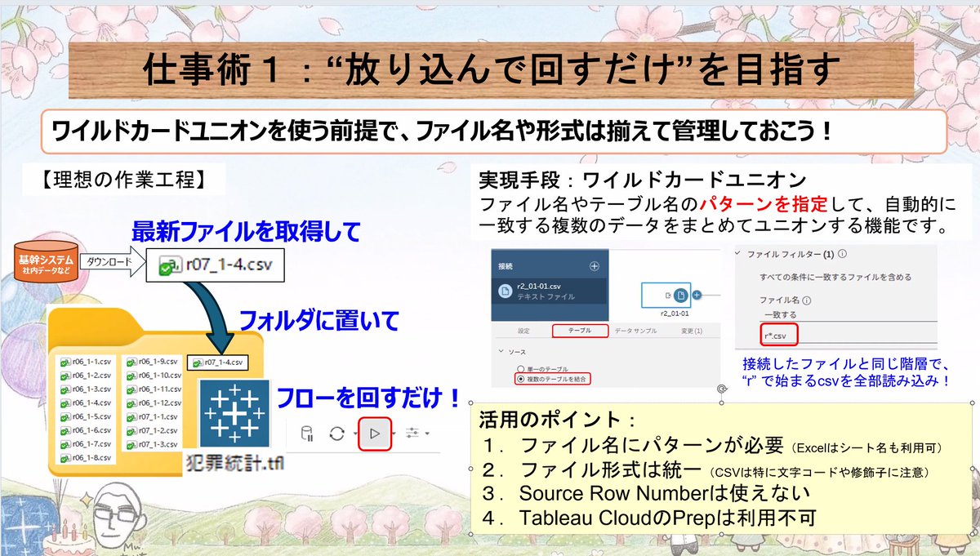
Task: Open the Tableau Prep flow icon 犯罪統計.tfl
Action: point(234,411)
